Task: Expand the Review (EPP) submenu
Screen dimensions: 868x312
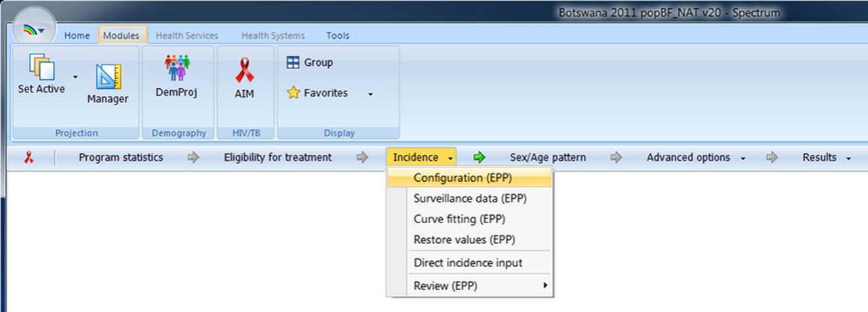Action: (470, 286)
